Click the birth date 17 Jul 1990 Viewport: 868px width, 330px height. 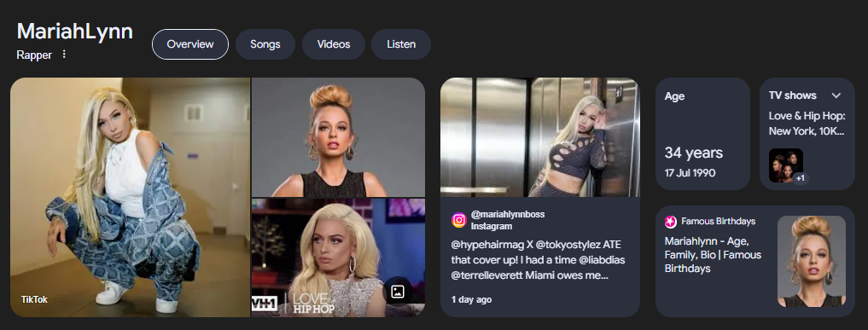tap(690, 173)
